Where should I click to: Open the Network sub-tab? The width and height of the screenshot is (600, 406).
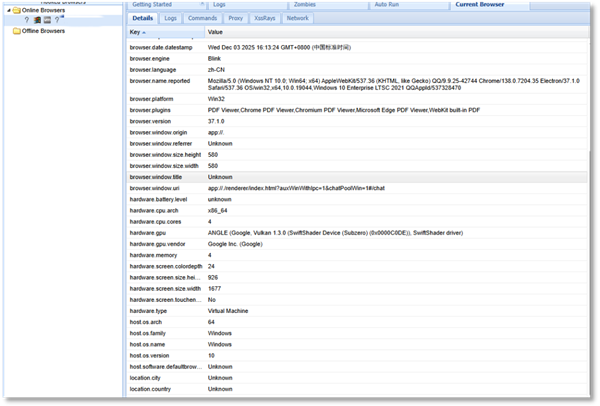click(298, 18)
